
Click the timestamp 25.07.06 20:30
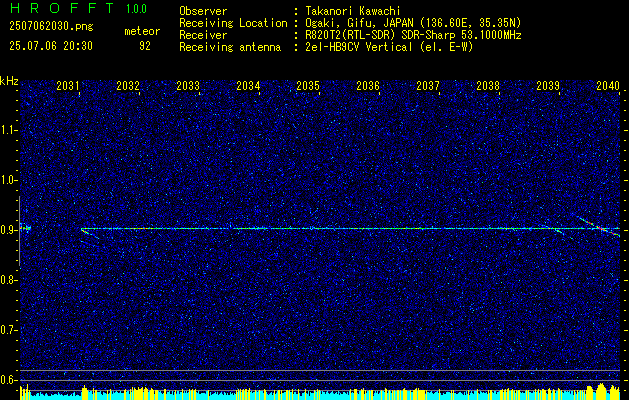tap(51, 46)
